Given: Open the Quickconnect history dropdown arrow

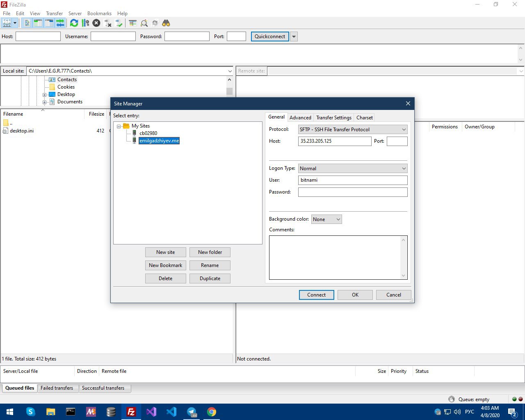Looking at the screenshot, I should coord(294,37).
